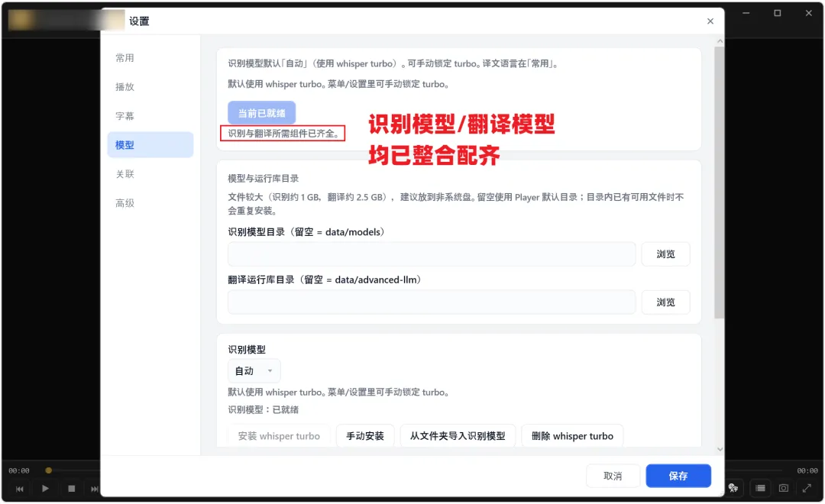Screen dimensions: 825x504
Task: Click the 手动安装 button
Action: point(365,436)
